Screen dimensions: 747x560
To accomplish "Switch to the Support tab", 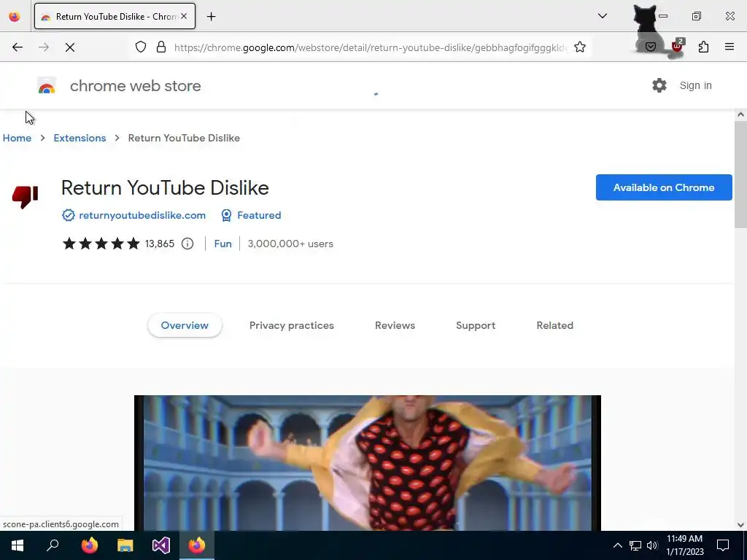I will (x=476, y=325).
